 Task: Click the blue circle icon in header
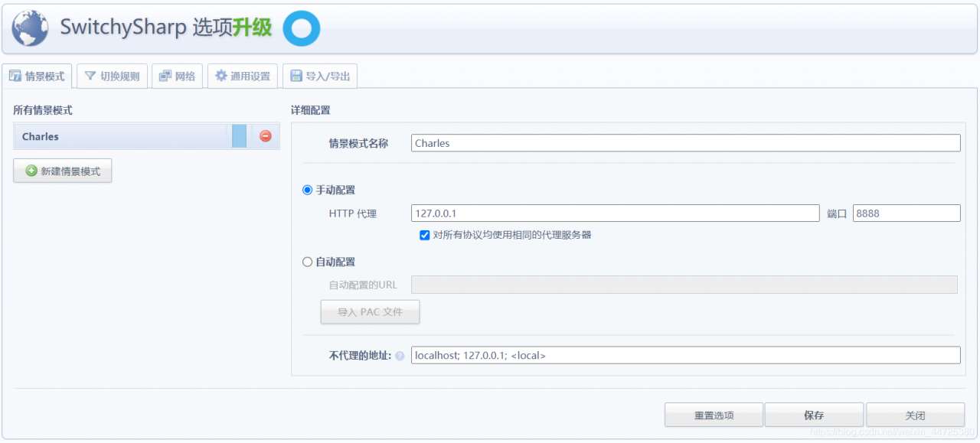tap(301, 28)
